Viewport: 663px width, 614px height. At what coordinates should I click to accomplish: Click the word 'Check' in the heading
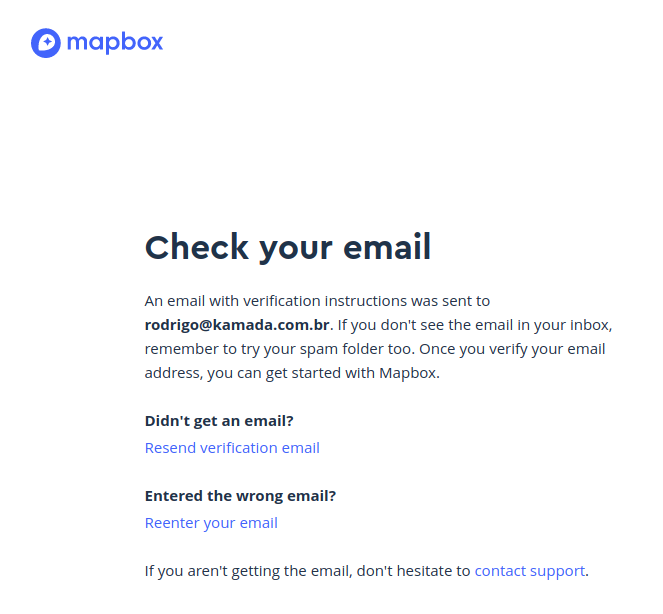pyautogui.click(x=197, y=247)
